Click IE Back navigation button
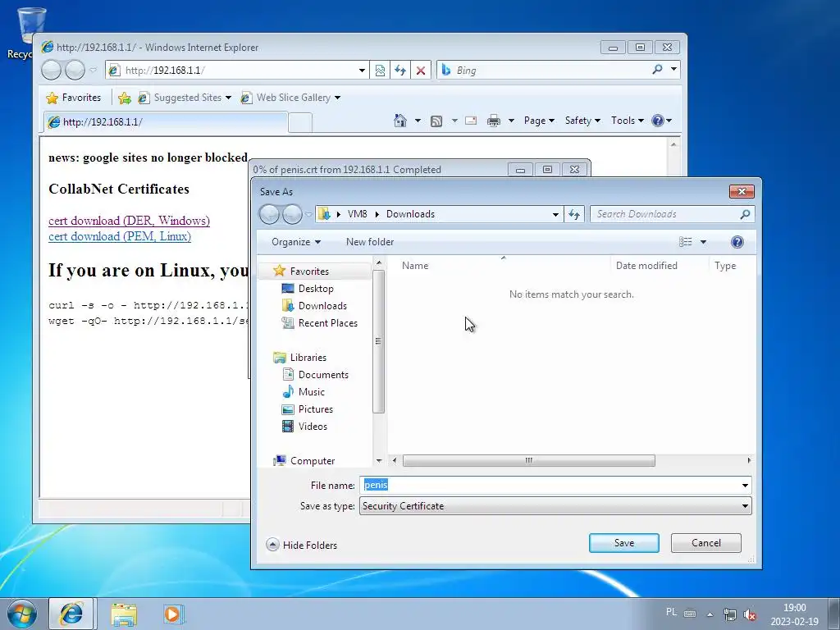 (x=52, y=71)
